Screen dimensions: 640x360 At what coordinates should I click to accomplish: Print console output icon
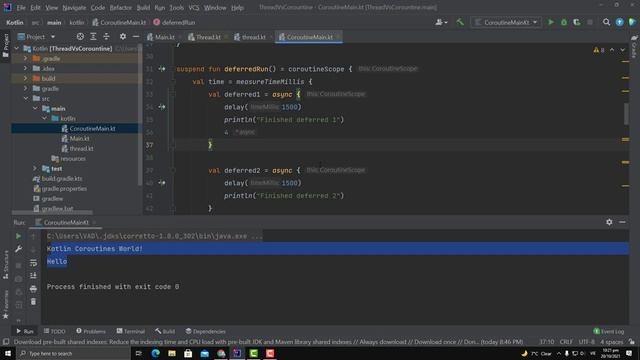pyautogui.click(x=33, y=289)
